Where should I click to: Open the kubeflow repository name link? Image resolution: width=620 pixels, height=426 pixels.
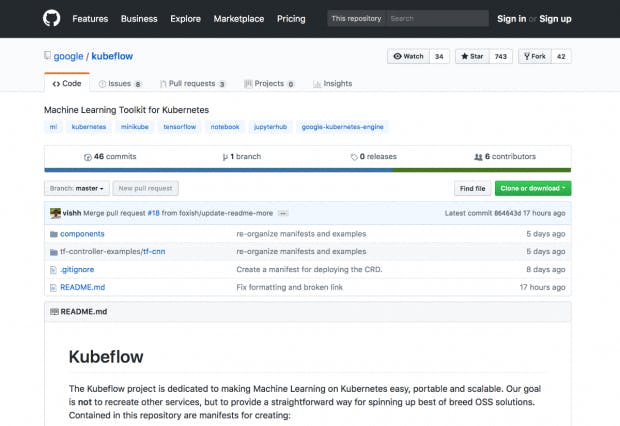click(112, 56)
